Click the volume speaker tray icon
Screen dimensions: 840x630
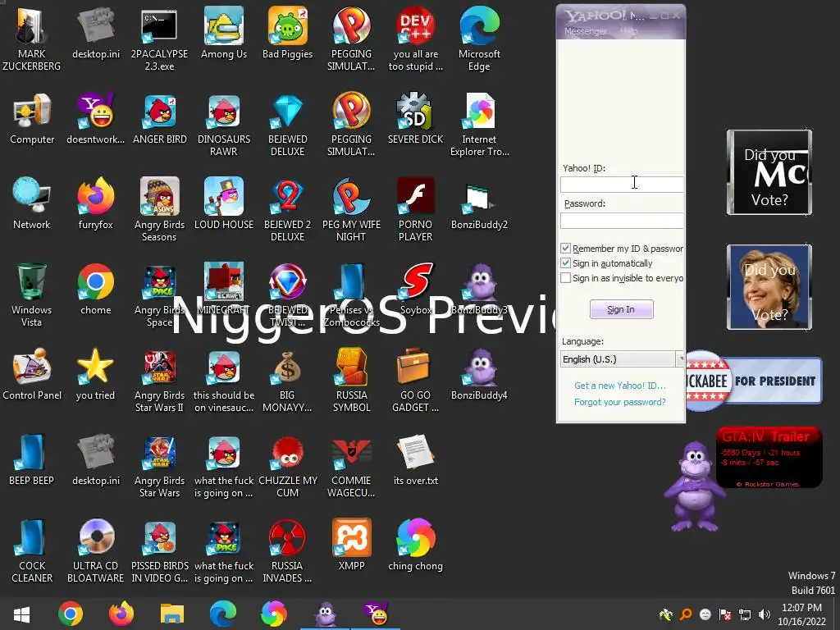pyautogui.click(x=765, y=614)
